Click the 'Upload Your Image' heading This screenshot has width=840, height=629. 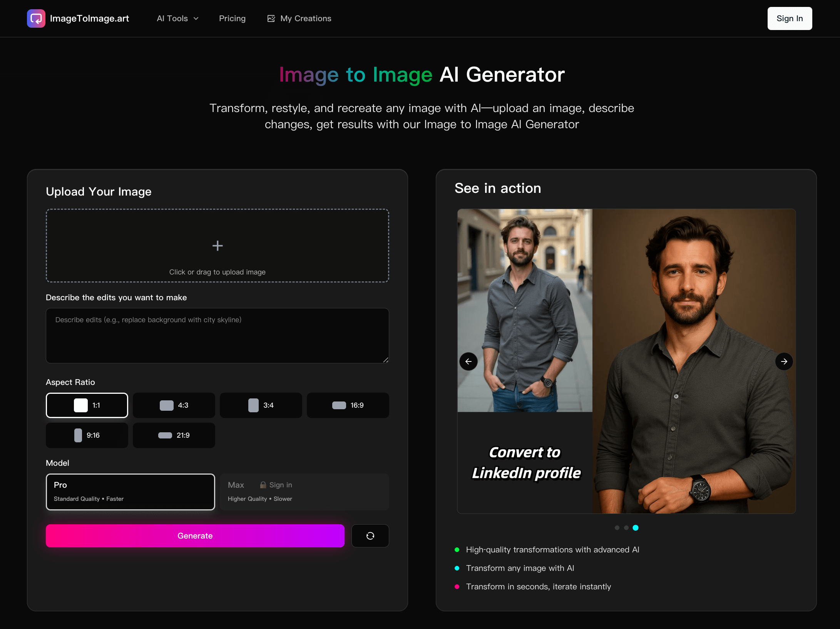coord(99,192)
